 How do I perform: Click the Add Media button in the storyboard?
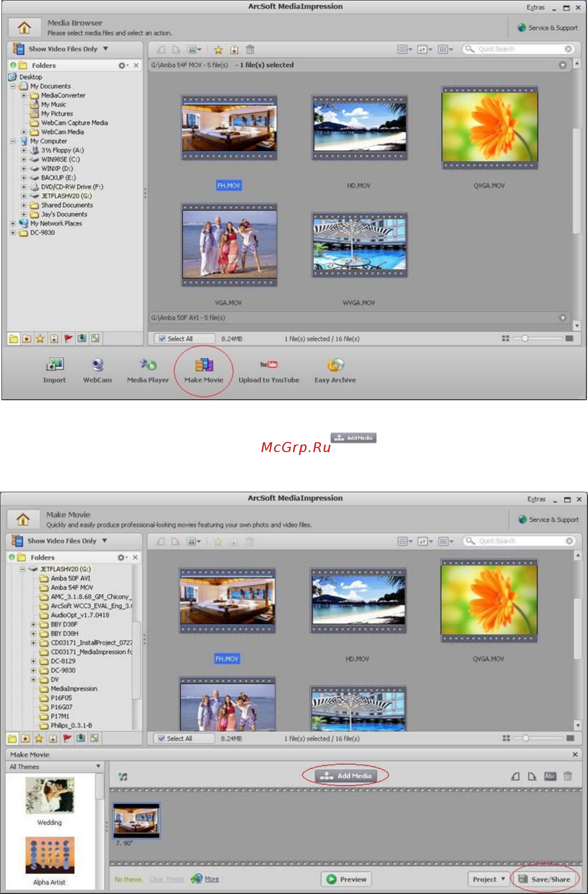pyautogui.click(x=346, y=776)
